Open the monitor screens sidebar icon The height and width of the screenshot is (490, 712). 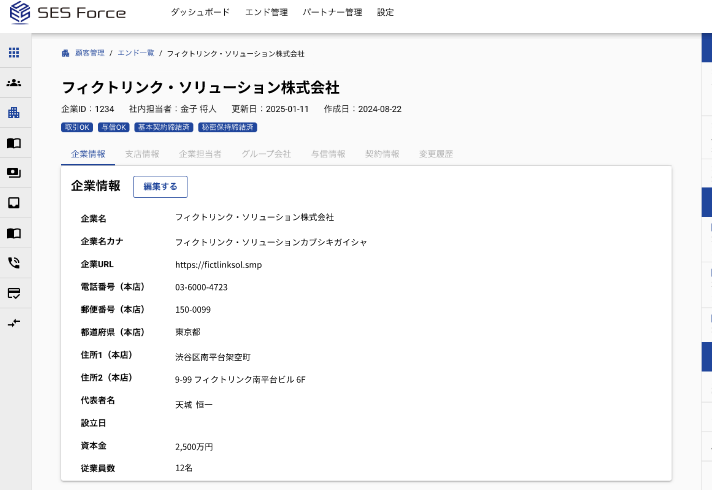(x=14, y=173)
